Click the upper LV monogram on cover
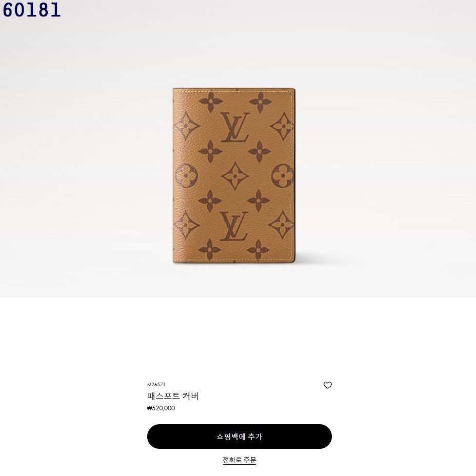This screenshot has height=476, width=476. click(235, 127)
